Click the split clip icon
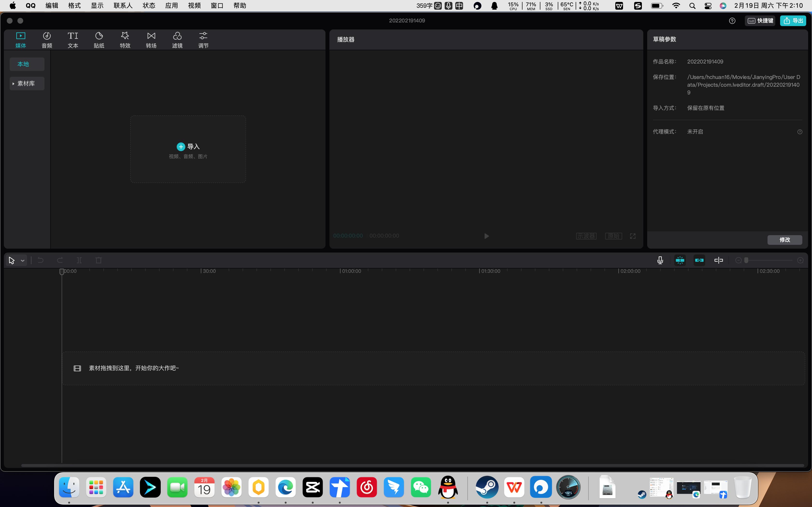The image size is (812, 507). 79,260
